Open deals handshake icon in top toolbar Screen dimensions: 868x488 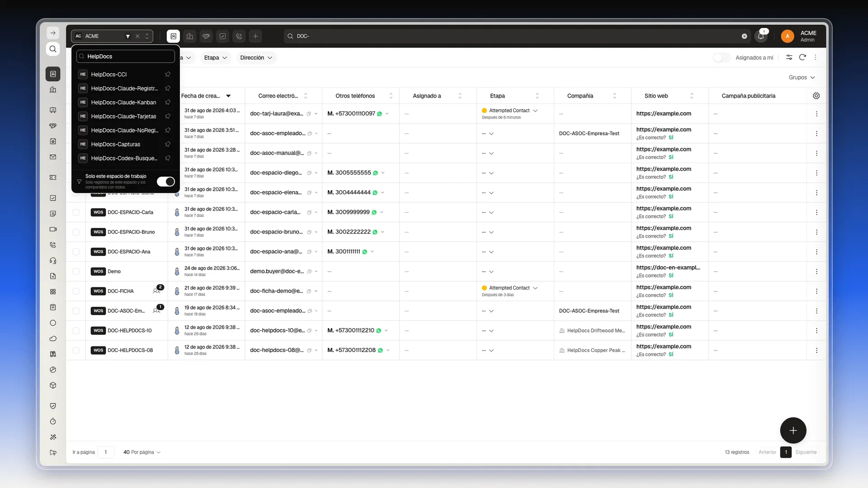pyautogui.click(x=206, y=36)
